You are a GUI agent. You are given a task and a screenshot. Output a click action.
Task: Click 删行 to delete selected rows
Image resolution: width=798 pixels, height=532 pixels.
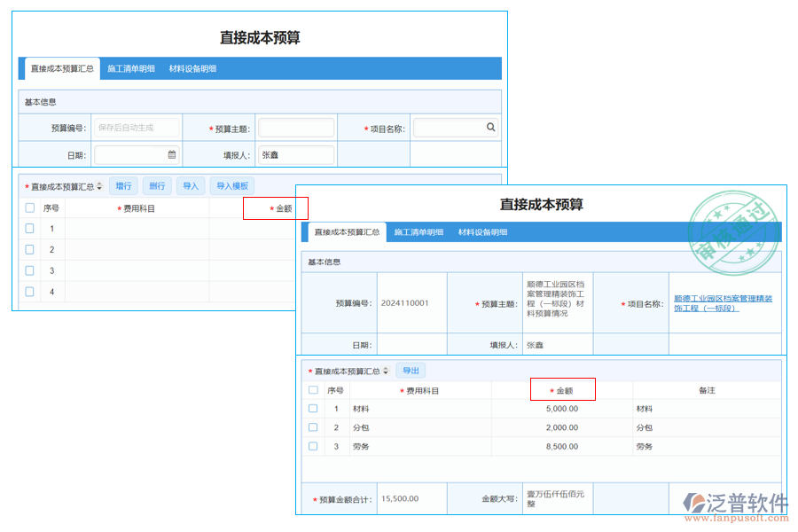(156, 185)
